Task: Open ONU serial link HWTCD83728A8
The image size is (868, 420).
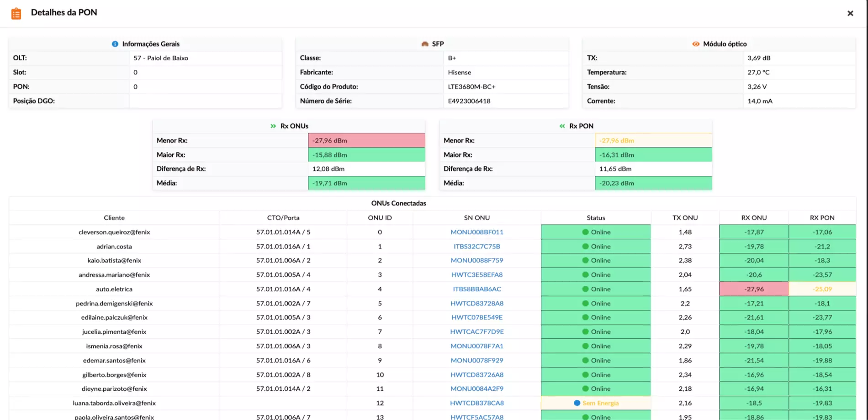Action: pos(477,303)
